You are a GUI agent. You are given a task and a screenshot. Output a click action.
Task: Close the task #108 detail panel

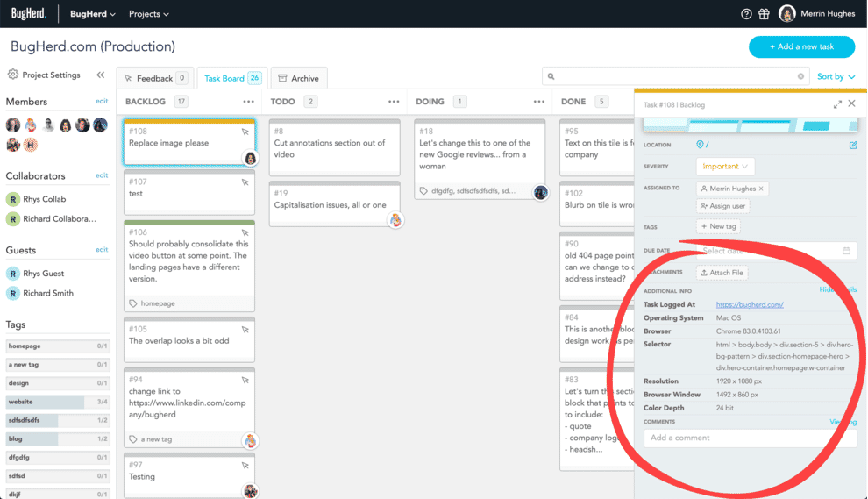pyautogui.click(x=852, y=103)
